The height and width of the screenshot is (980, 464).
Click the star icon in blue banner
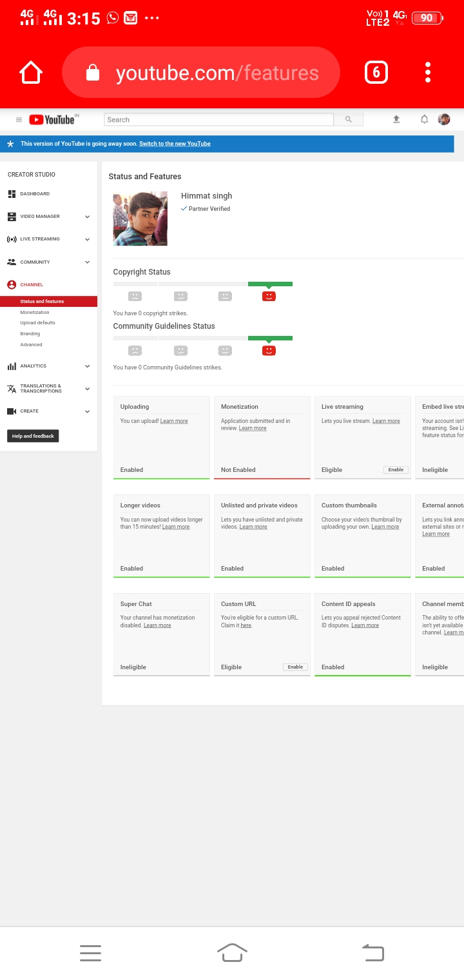pyautogui.click(x=10, y=144)
